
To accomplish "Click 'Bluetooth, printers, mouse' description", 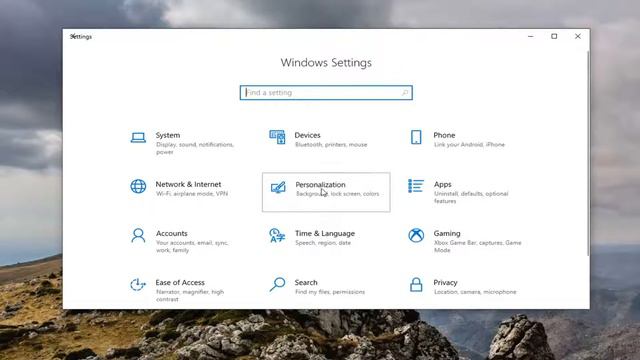I will coord(331,145).
